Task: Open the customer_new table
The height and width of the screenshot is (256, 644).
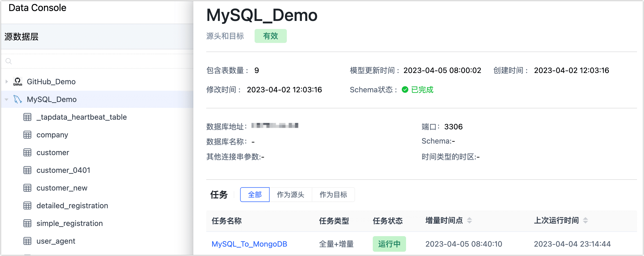Action: [x=62, y=188]
